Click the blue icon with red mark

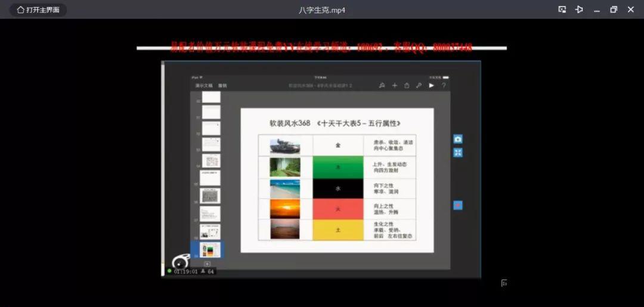[458, 205]
